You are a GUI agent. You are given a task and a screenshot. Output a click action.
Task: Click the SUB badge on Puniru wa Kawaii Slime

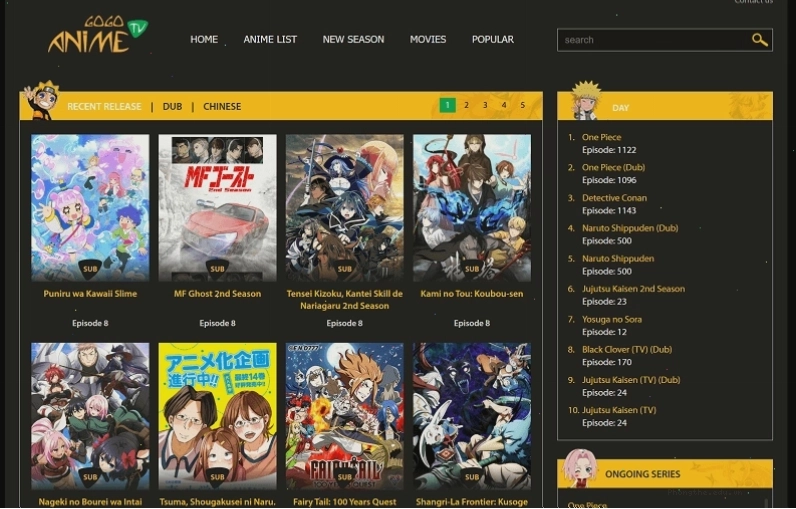[x=90, y=269]
